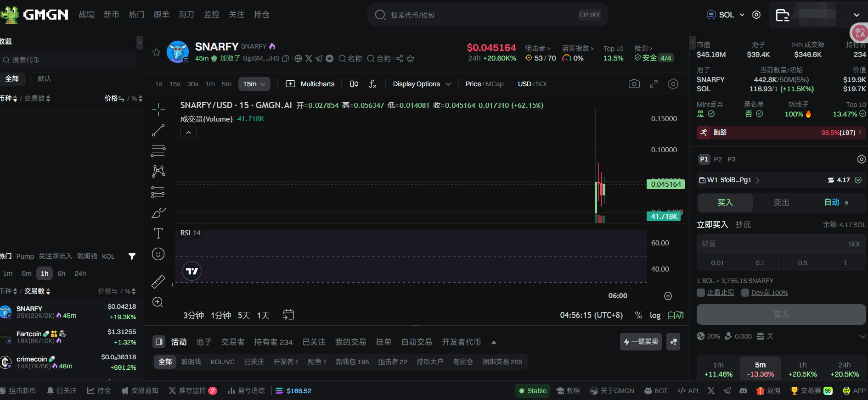
Task: Activate the chart zoom-in tool
Action: click(158, 302)
